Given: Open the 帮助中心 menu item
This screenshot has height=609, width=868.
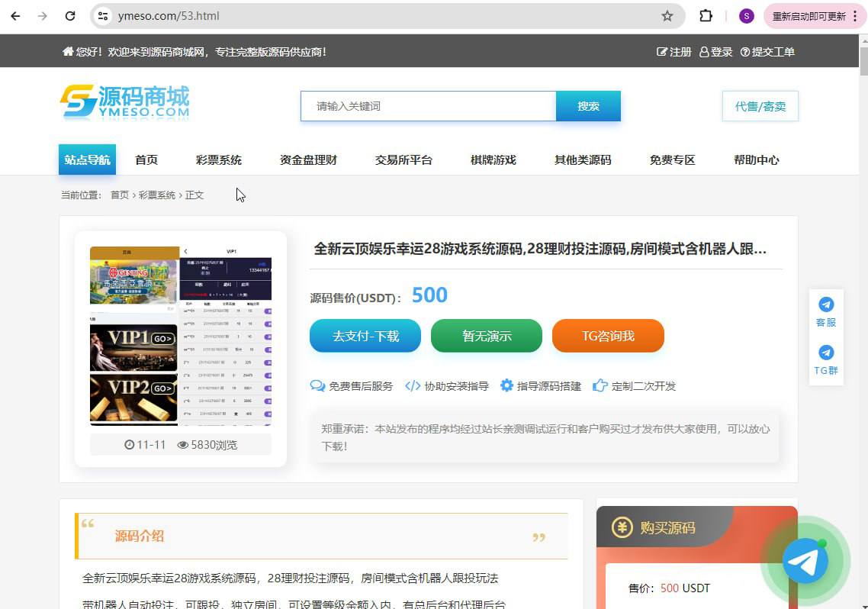Looking at the screenshot, I should 756,160.
